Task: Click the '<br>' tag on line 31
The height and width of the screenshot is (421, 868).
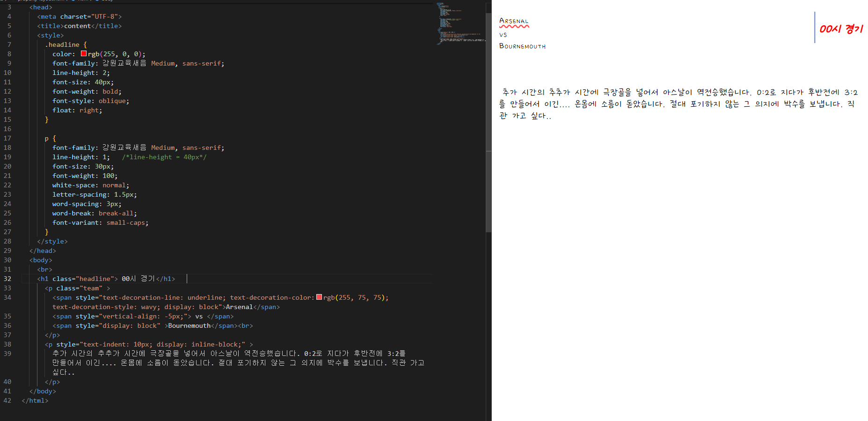Action: (45, 269)
